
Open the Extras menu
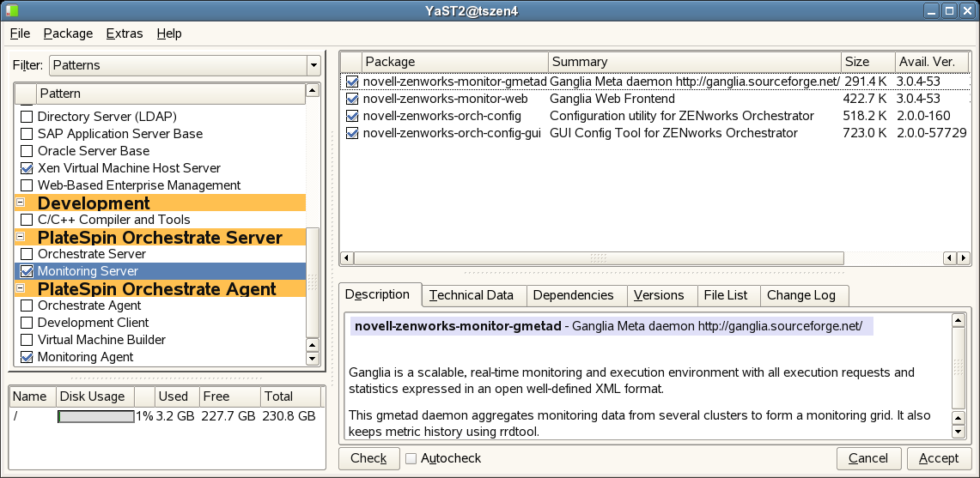(125, 33)
